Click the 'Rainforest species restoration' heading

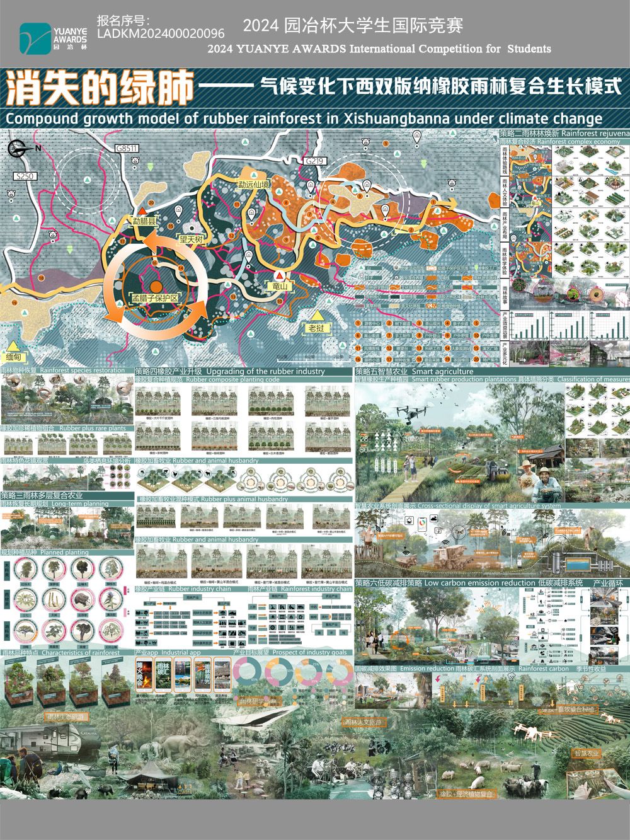[x=83, y=371]
